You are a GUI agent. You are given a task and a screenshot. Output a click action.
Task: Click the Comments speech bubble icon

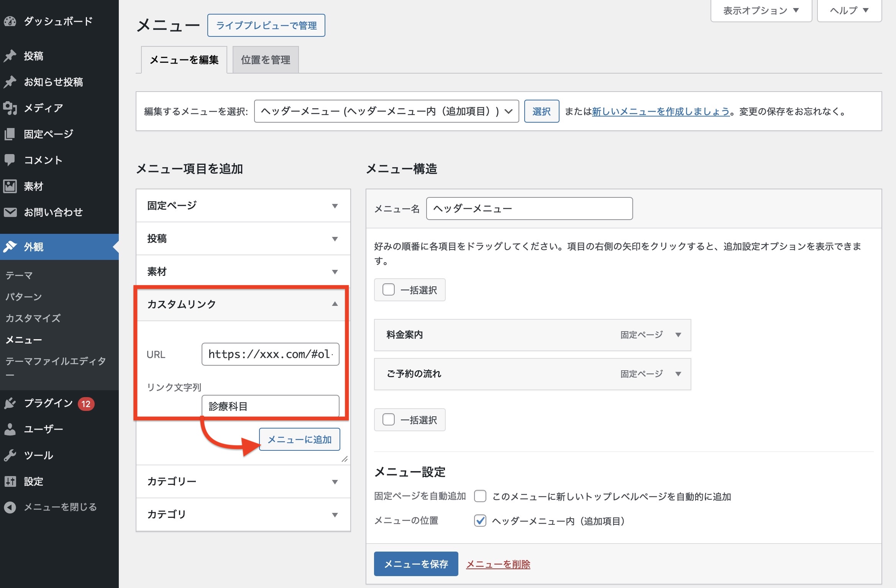click(x=10, y=160)
